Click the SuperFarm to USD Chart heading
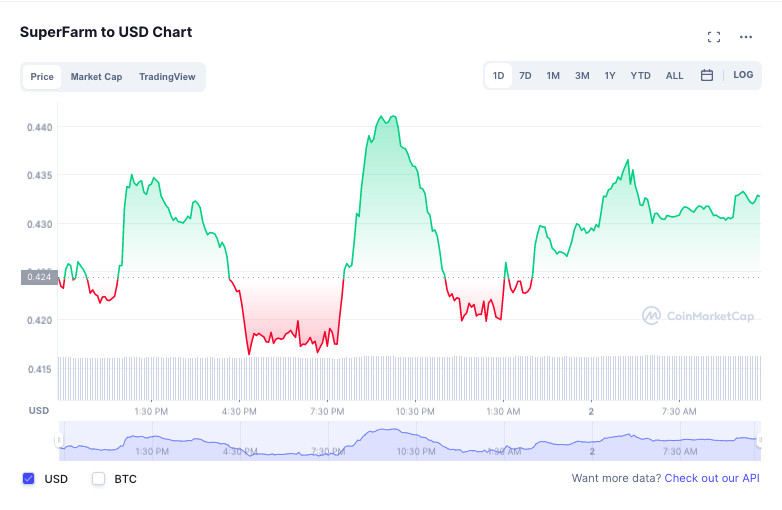The width and height of the screenshot is (782, 510). [106, 32]
